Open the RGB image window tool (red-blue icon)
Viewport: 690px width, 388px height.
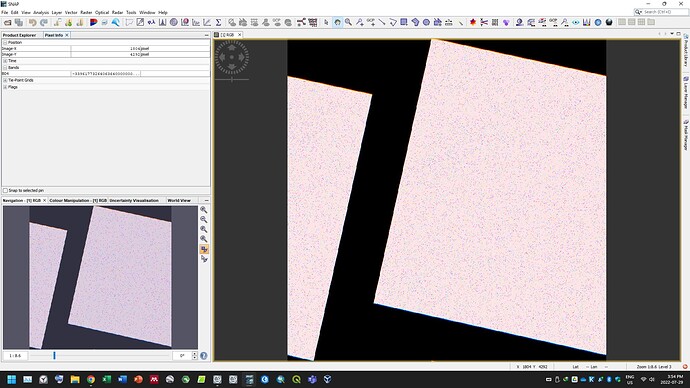click(x=93, y=22)
